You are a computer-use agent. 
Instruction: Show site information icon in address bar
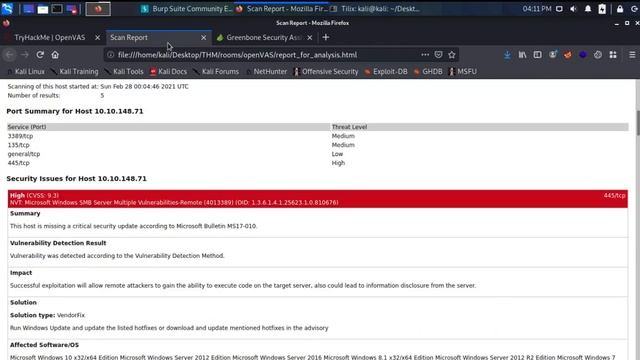[x=110, y=55]
